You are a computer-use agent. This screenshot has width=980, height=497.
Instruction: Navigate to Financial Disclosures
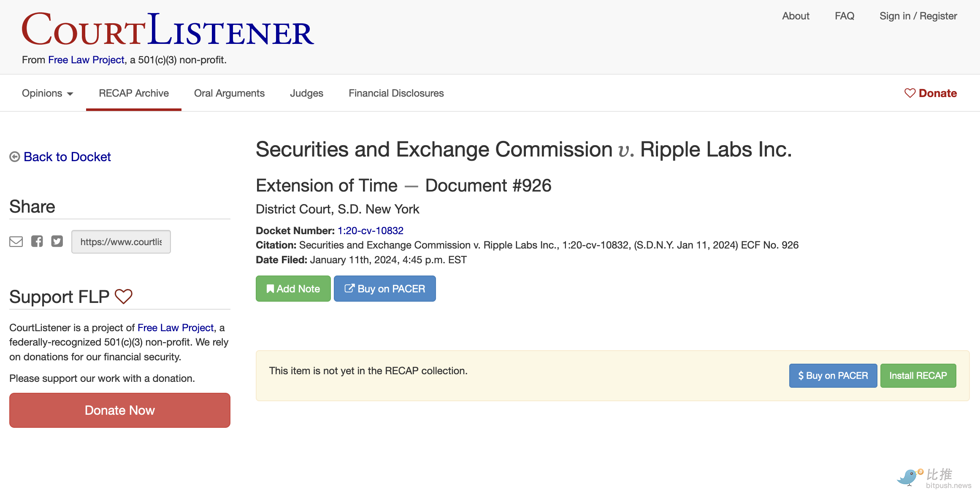click(x=396, y=93)
